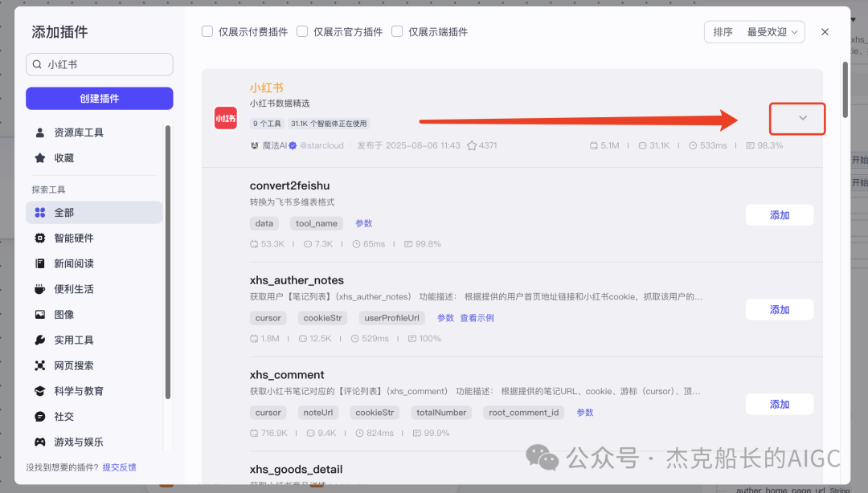
Task: Click the 智能硬件 chip icon
Action: click(x=40, y=238)
